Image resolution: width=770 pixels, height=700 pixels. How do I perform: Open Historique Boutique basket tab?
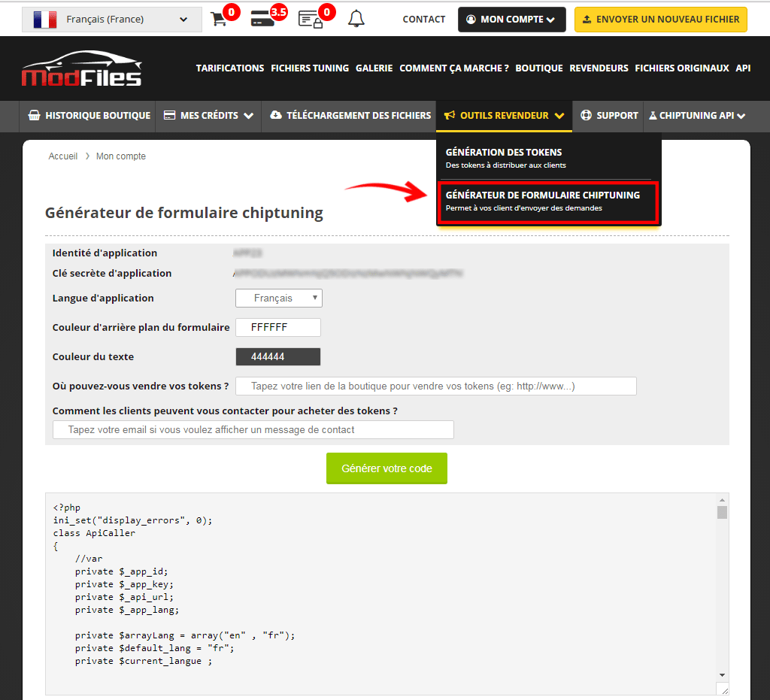[x=89, y=116]
